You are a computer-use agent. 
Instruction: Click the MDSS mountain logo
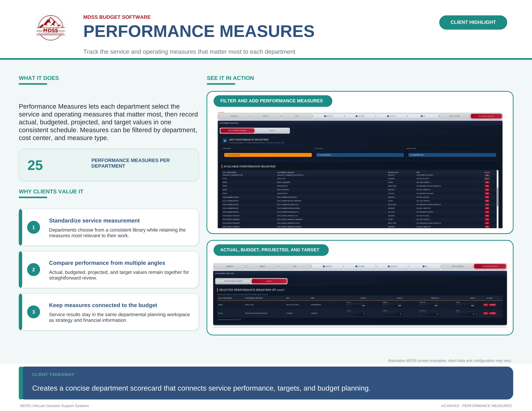51,28
